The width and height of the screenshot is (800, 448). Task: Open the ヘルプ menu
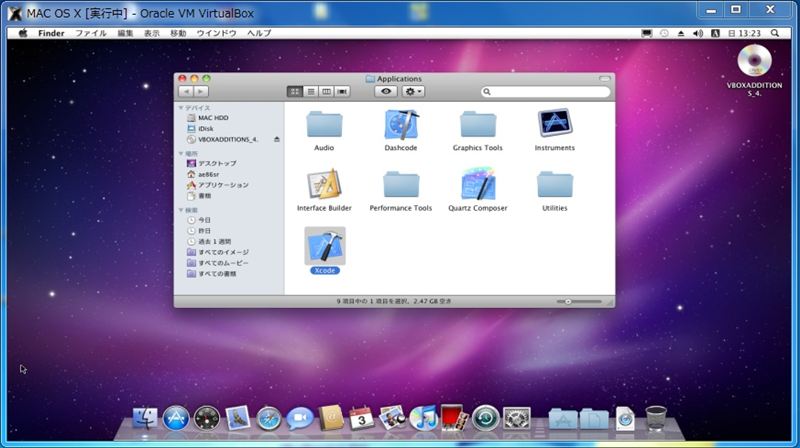click(x=259, y=33)
